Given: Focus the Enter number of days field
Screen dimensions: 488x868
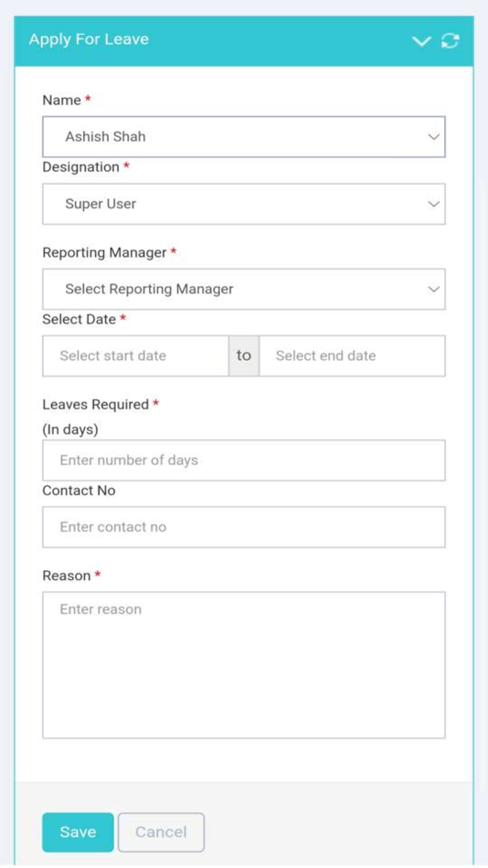Looking at the screenshot, I should (x=244, y=460).
